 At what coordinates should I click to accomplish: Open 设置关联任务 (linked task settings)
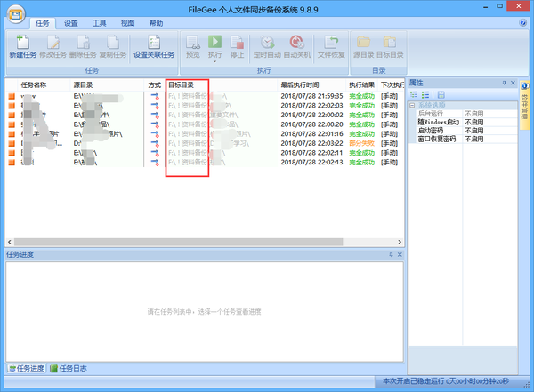point(154,46)
